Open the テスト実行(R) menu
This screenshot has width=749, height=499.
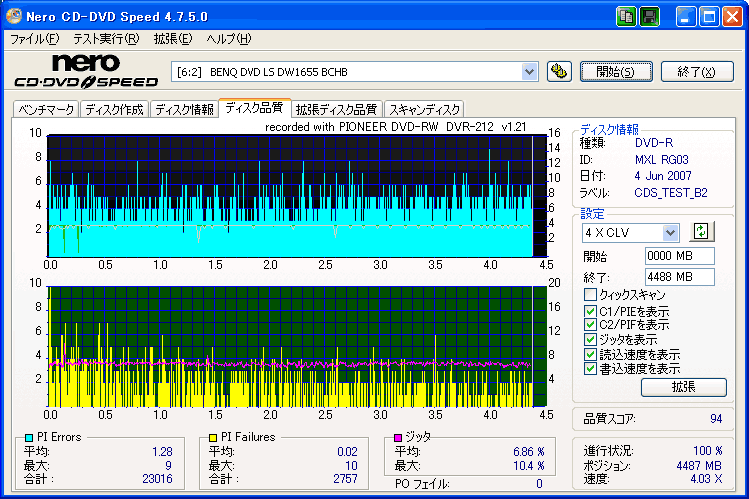click(x=106, y=39)
